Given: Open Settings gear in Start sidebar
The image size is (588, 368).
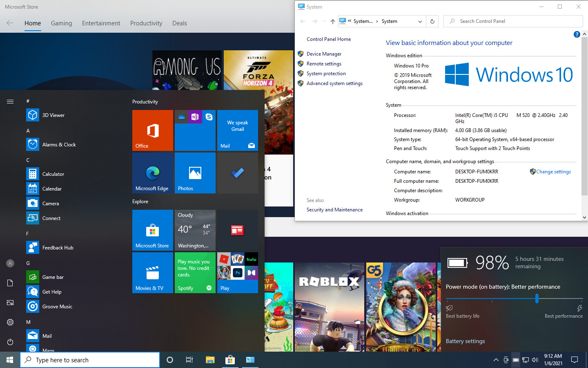Looking at the screenshot, I should pyautogui.click(x=10, y=322).
